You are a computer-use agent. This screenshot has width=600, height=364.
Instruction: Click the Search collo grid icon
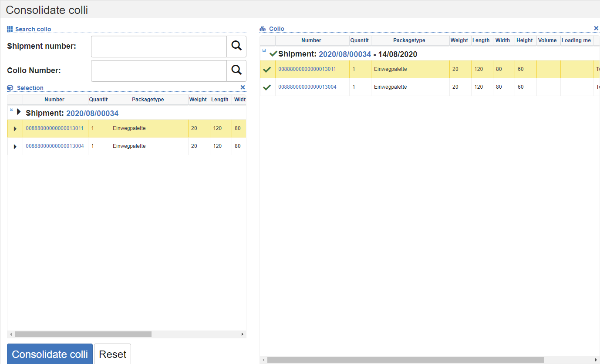10,29
